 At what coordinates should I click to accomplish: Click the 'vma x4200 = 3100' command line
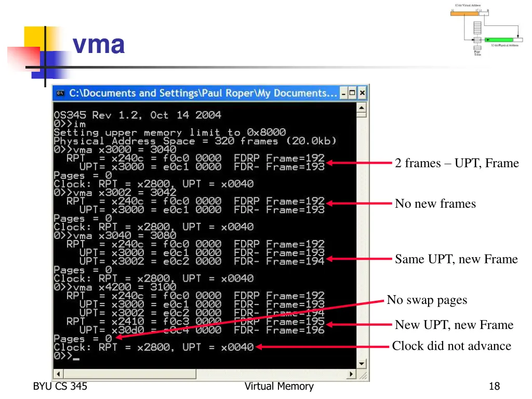pyautogui.click(x=115, y=287)
